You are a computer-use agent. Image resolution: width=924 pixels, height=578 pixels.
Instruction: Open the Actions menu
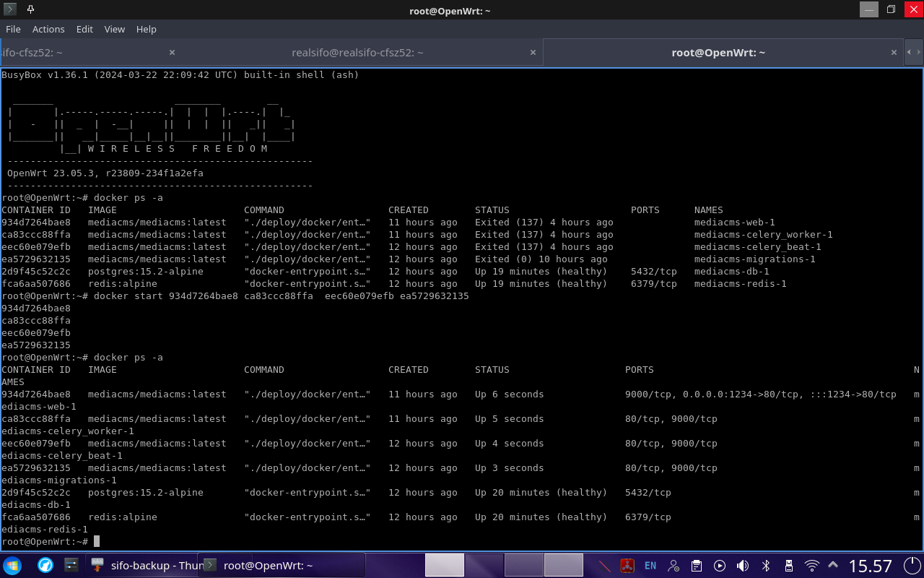[48, 29]
